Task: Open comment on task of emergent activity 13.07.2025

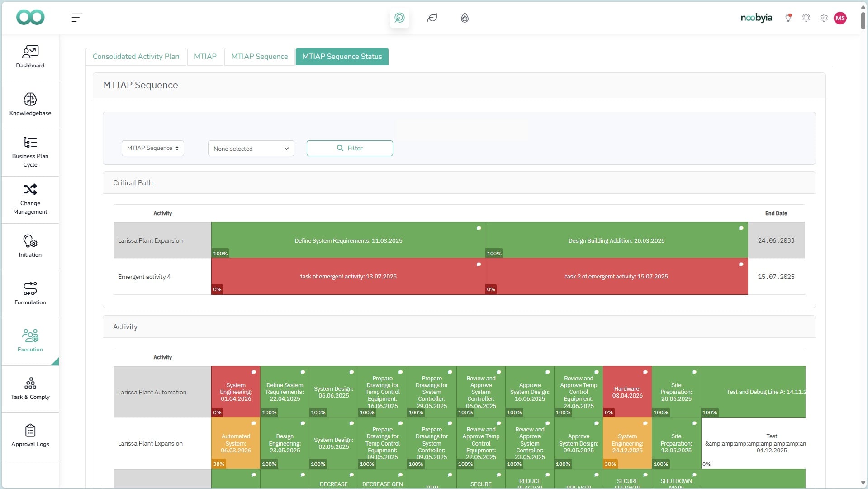Action: click(479, 264)
